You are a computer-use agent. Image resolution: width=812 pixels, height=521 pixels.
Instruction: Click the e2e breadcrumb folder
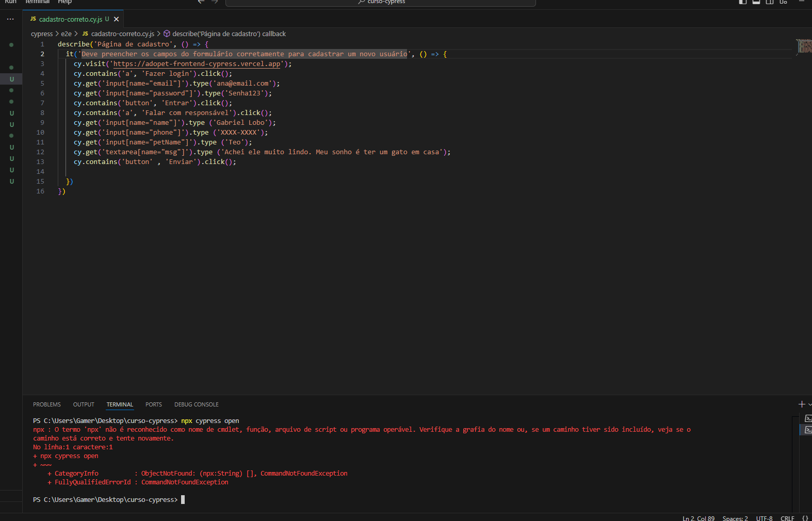66,34
